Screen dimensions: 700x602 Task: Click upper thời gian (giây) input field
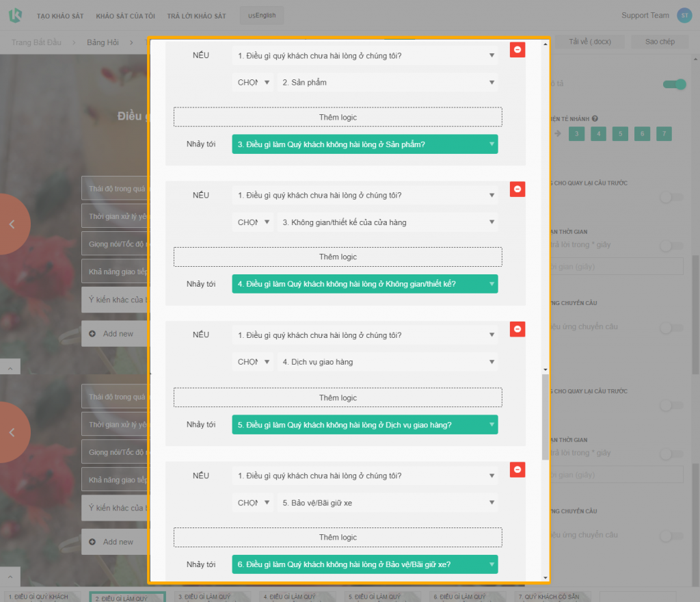(x=617, y=267)
